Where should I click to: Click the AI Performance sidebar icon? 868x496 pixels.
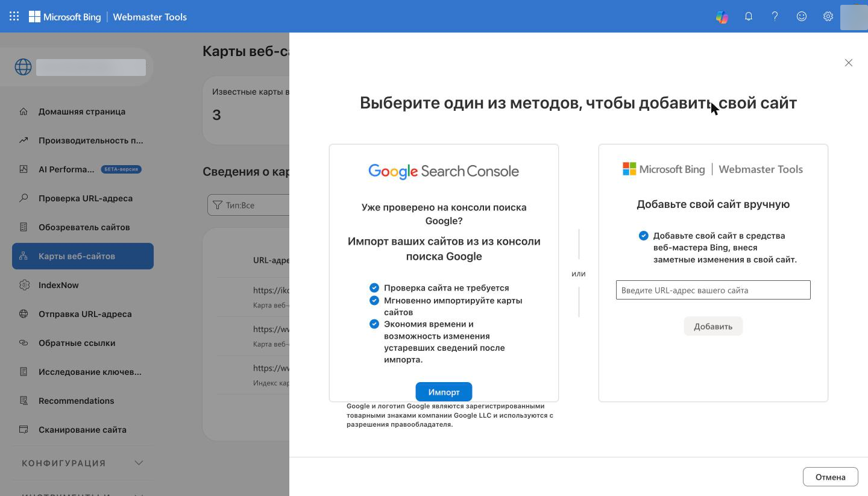[24, 169]
